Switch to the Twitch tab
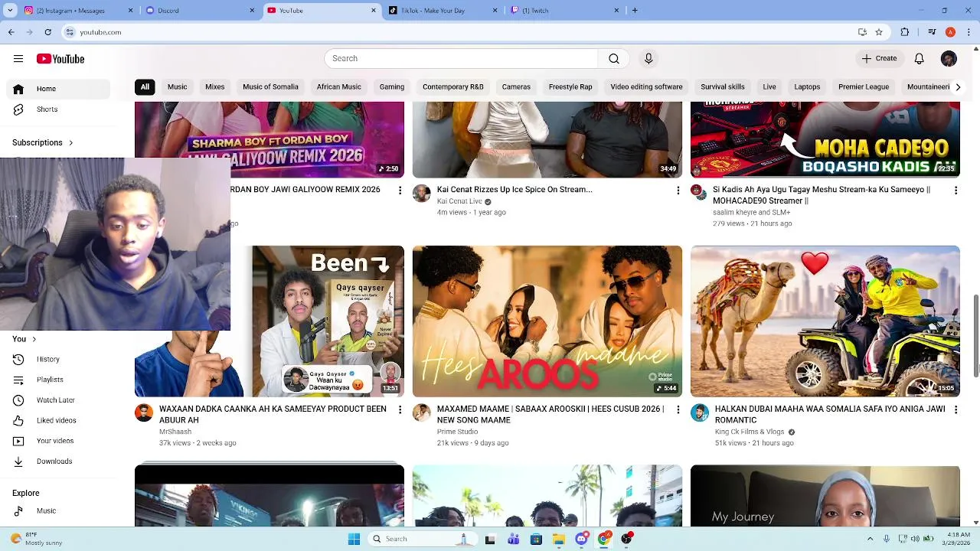The width and height of the screenshot is (980, 551). 564,11
